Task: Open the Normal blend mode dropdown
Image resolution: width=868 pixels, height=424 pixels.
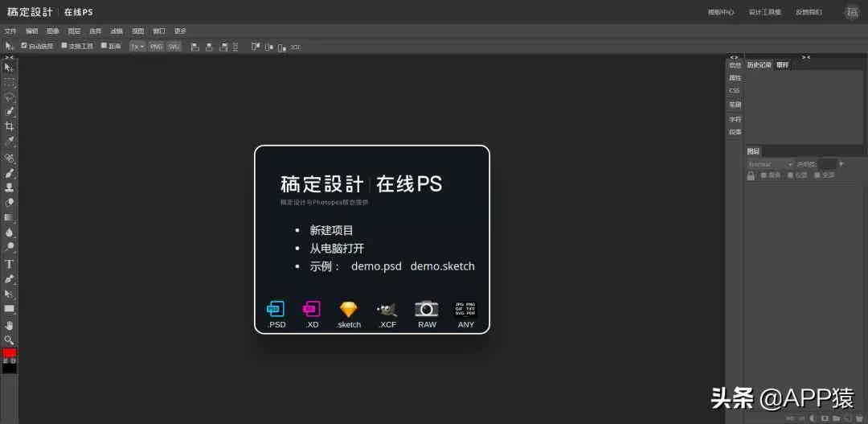Action: pos(771,164)
